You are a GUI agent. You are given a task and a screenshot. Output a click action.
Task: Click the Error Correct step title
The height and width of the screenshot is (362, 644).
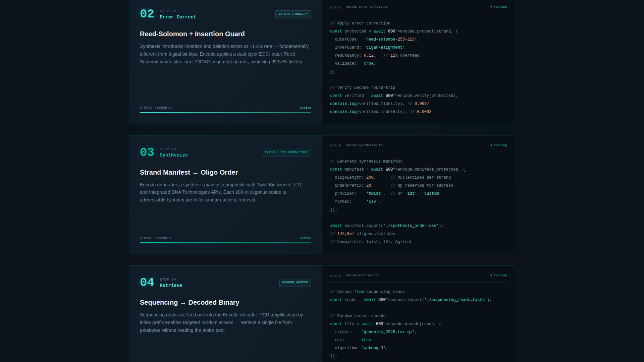click(178, 17)
